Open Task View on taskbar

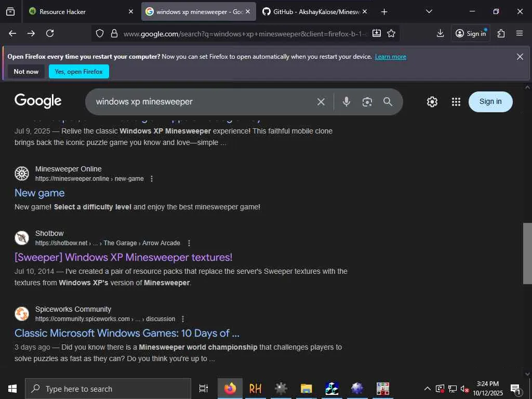204,389
